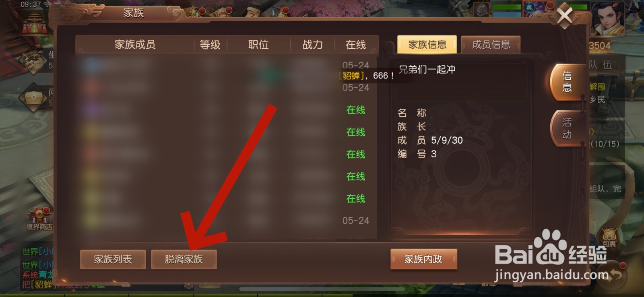Tap the palace building icon at top left

tap(35, 23)
